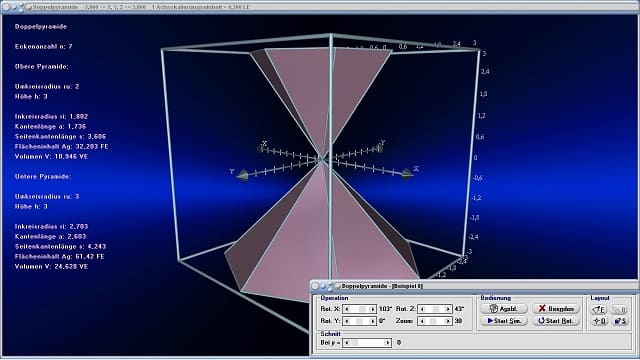Click the Layout D icon button

599,321
